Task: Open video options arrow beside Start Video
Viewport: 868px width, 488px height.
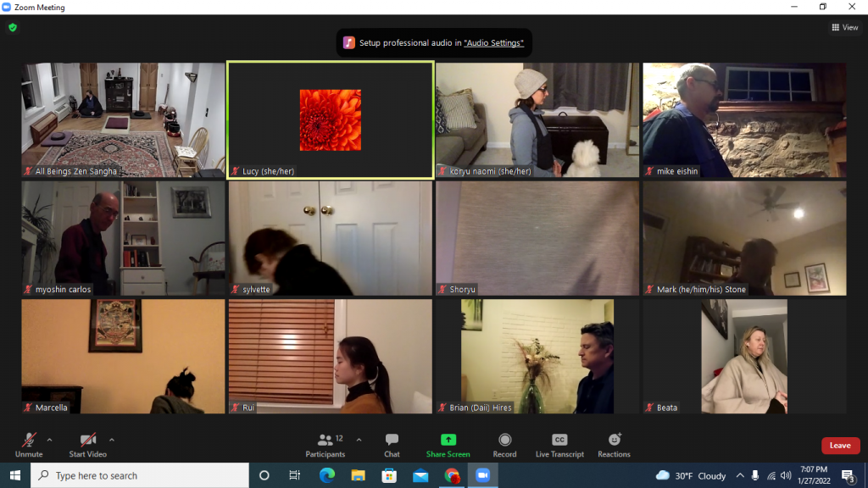Action: coord(112,440)
